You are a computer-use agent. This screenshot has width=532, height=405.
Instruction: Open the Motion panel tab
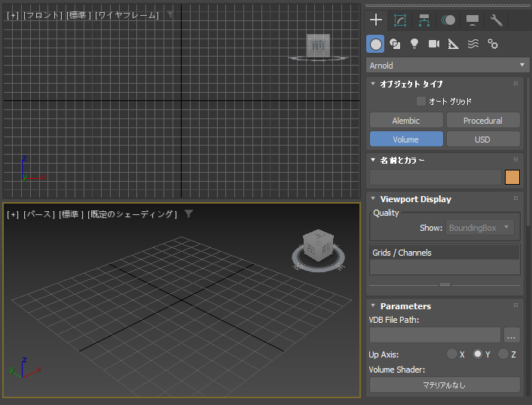click(x=448, y=20)
